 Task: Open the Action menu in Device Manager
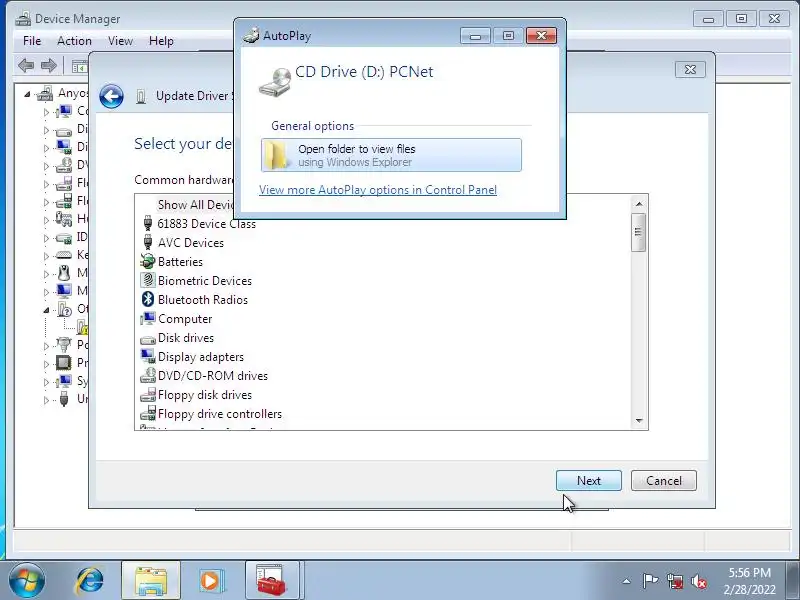(74, 41)
